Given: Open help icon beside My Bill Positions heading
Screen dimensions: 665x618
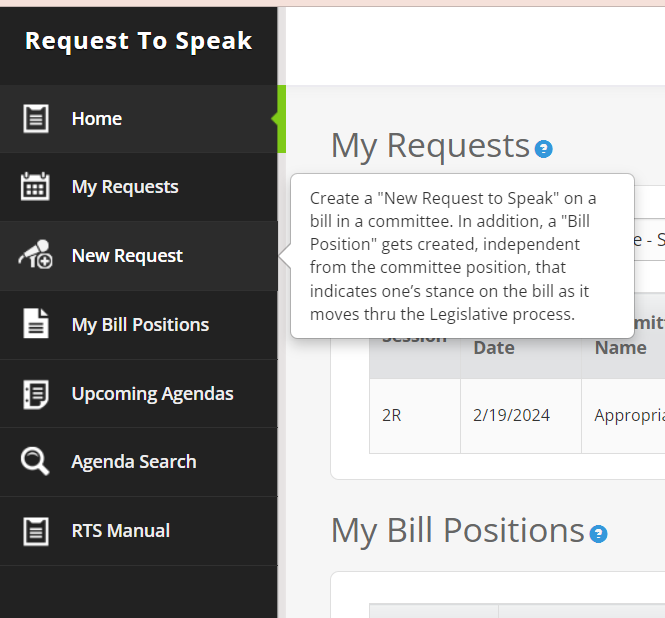Looking at the screenshot, I should 598,534.
